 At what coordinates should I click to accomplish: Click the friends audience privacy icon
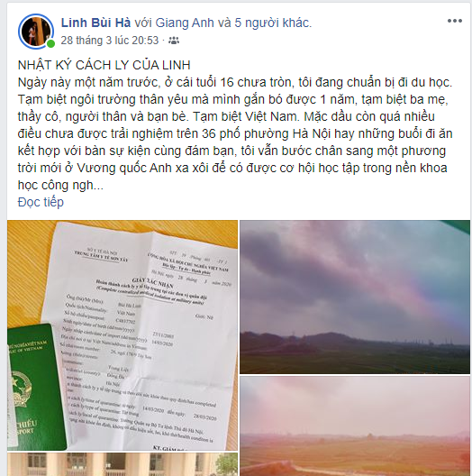pos(174,41)
